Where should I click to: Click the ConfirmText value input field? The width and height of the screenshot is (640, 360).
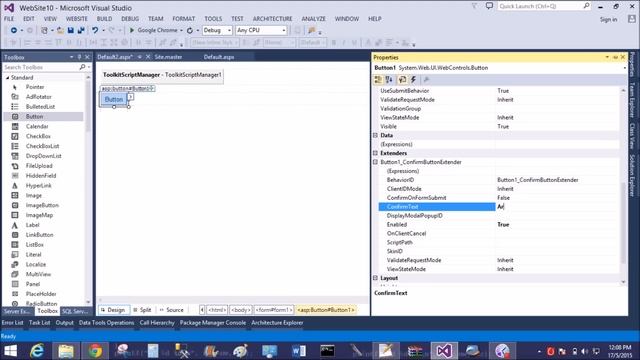tap(557, 207)
